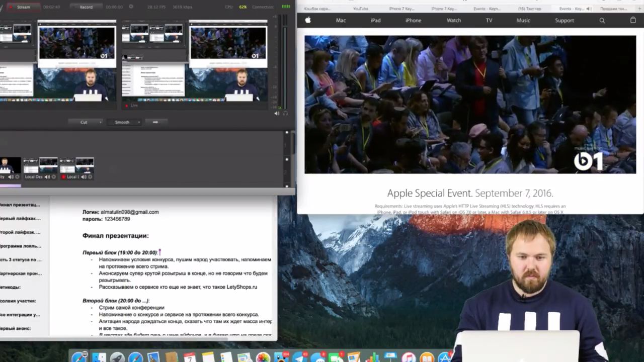Mute audio on the webcam shot
The height and width of the screenshot is (362, 644).
click(11, 177)
